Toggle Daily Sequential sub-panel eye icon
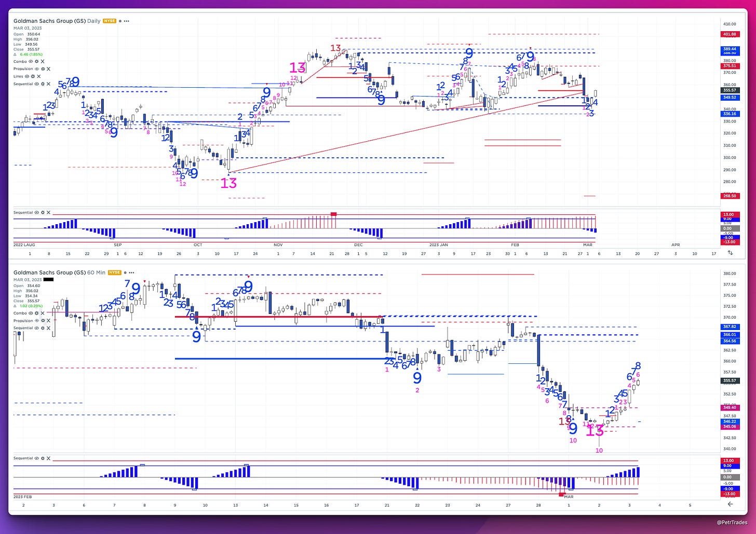The width and height of the screenshot is (756, 534). click(37, 212)
